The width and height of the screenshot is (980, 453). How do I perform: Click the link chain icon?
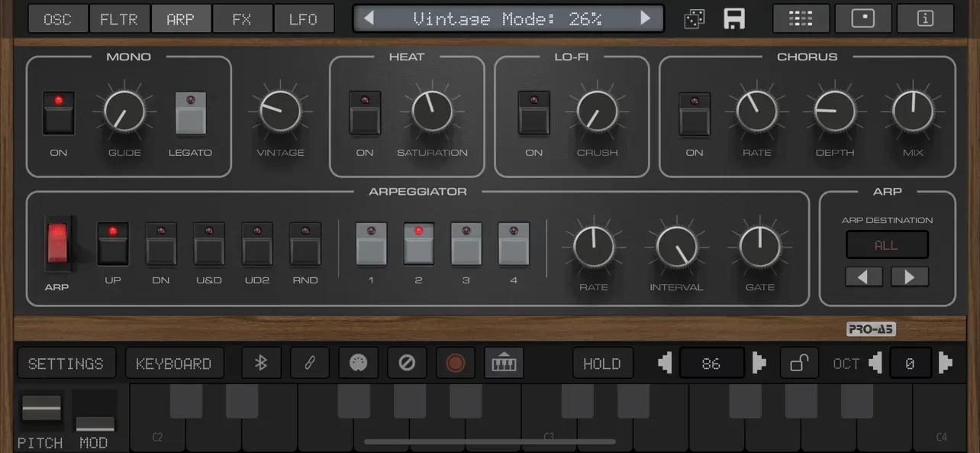[x=310, y=363]
